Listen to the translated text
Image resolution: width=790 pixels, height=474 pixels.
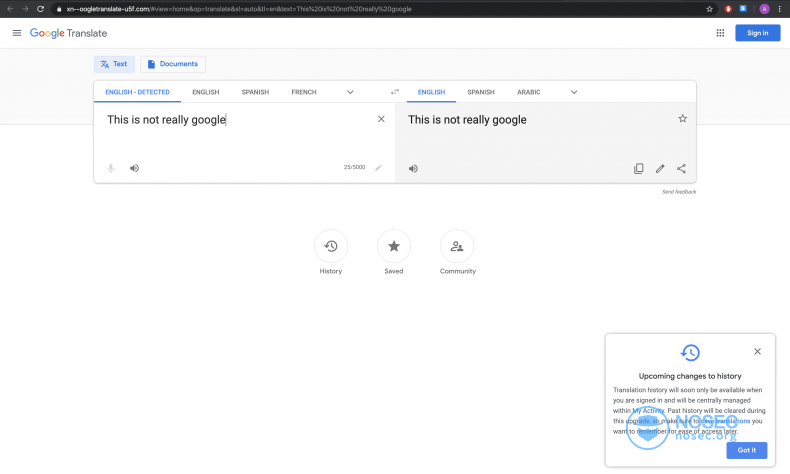tap(413, 169)
